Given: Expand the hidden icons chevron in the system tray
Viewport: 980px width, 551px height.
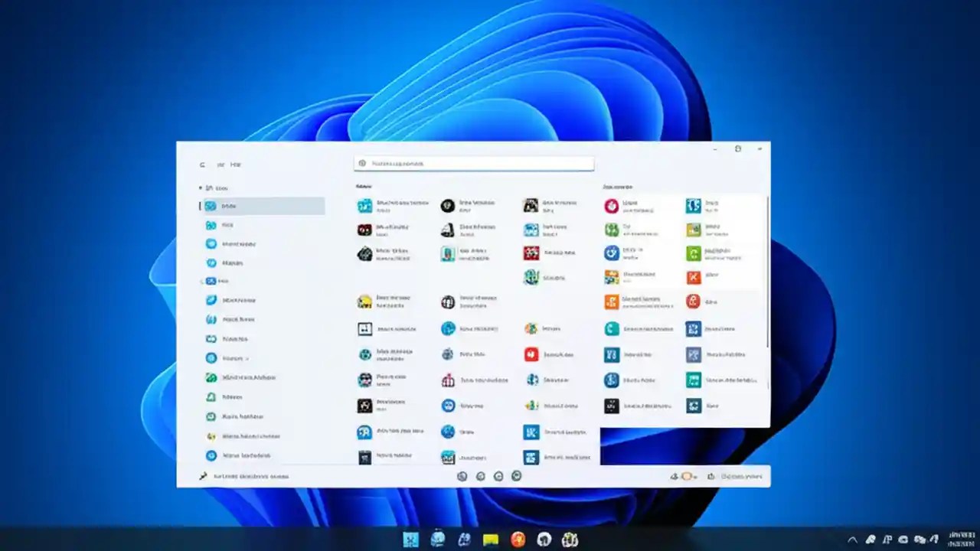Looking at the screenshot, I should (852, 540).
